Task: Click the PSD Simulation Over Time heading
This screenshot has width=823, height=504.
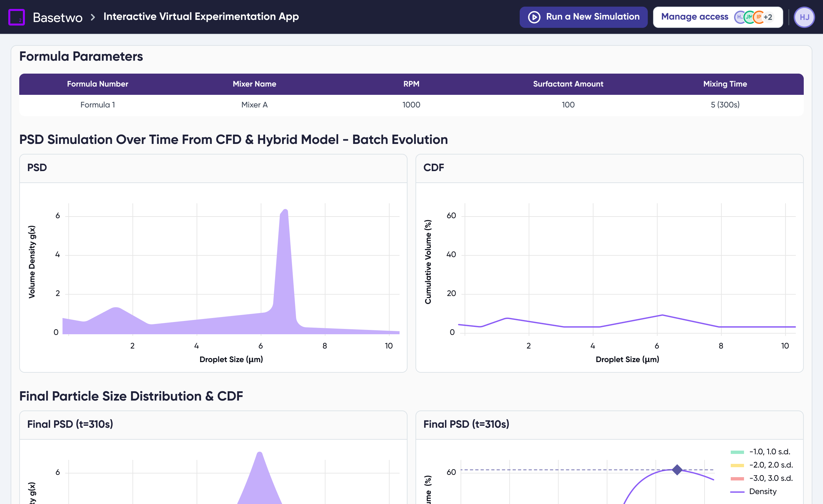Action: pyautogui.click(x=234, y=140)
